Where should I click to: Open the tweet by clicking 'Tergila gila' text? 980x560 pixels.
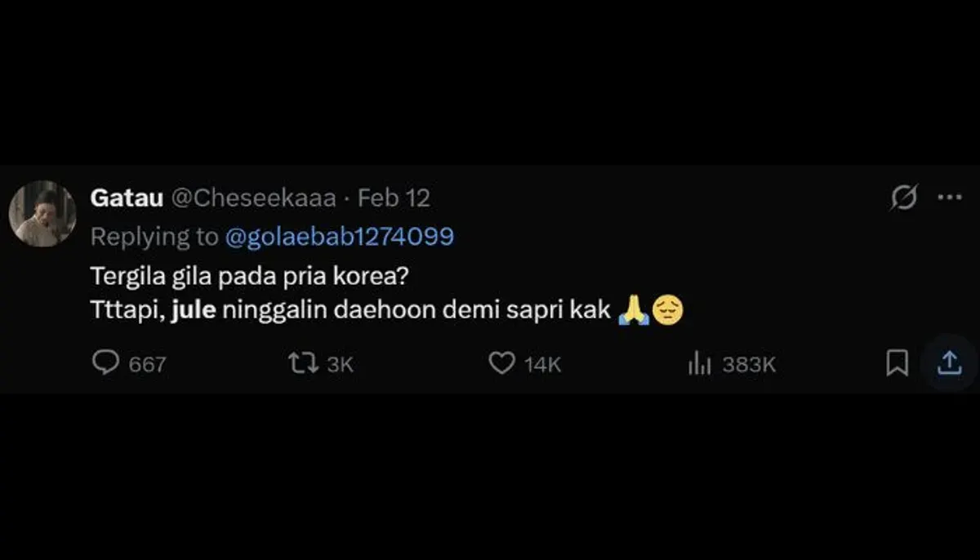pos(153,276)
